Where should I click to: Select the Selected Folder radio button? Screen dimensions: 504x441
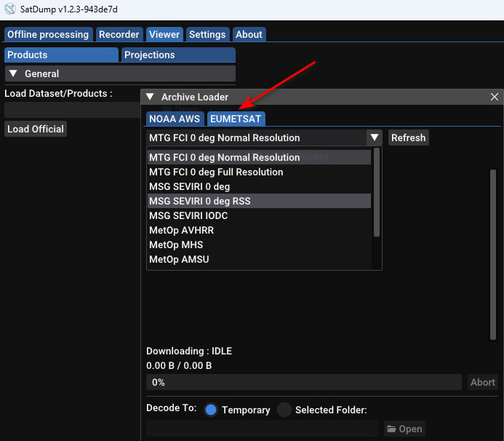click(x=284, y=410)
